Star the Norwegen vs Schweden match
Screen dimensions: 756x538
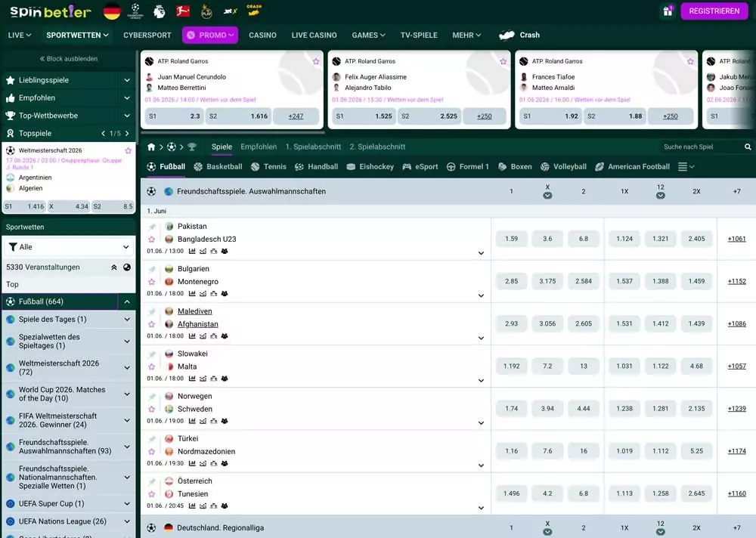(152, 409)
